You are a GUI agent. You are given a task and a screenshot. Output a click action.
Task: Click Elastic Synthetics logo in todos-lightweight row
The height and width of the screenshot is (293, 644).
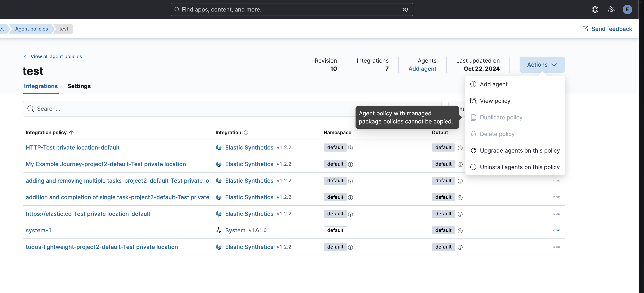coord(219,247)
